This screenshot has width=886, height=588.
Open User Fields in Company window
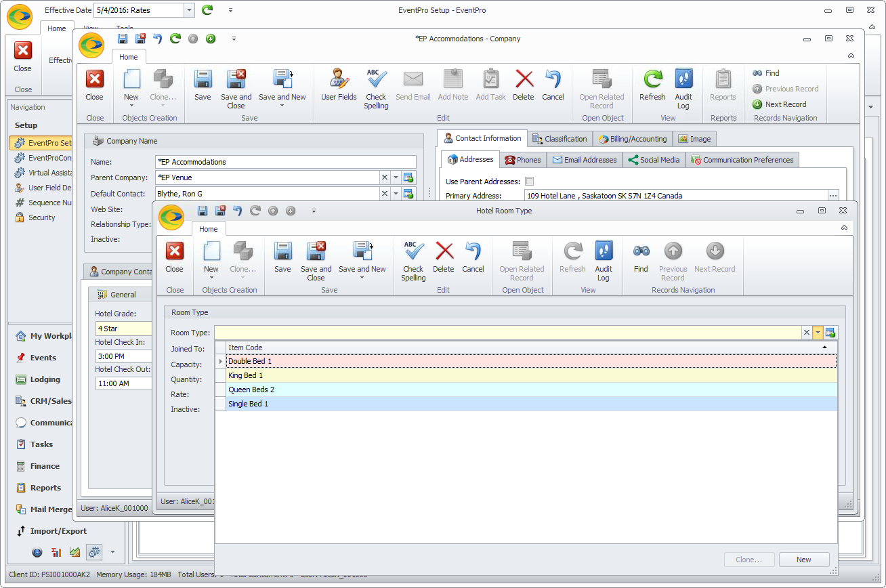(x=339, y=85)
